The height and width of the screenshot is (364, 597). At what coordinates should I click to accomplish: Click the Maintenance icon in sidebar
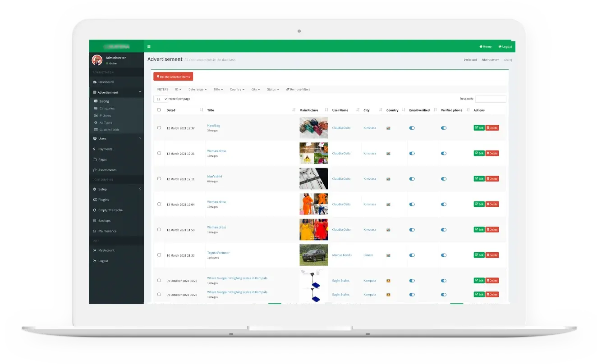95,231
